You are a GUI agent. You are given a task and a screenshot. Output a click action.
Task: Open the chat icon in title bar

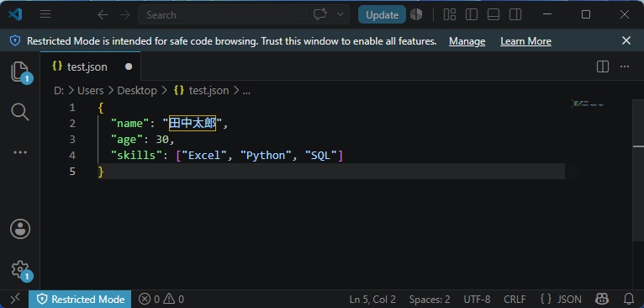coord(320,15)
